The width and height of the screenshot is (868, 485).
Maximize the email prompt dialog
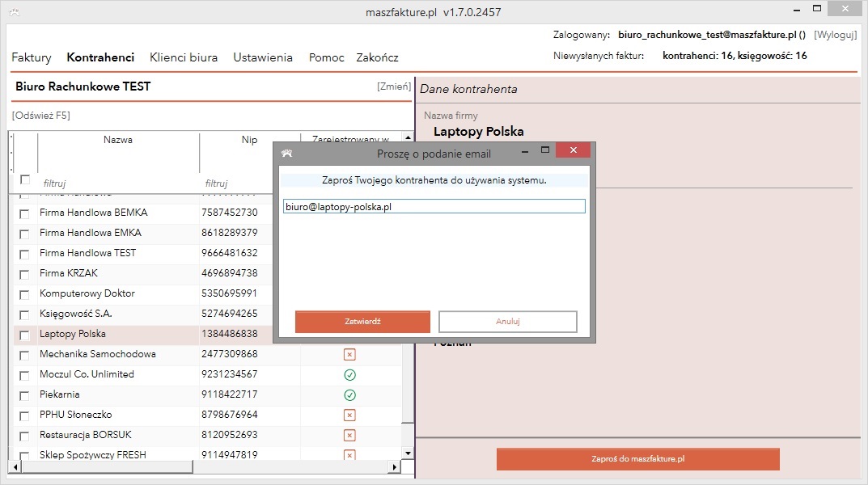pos(544,150)
